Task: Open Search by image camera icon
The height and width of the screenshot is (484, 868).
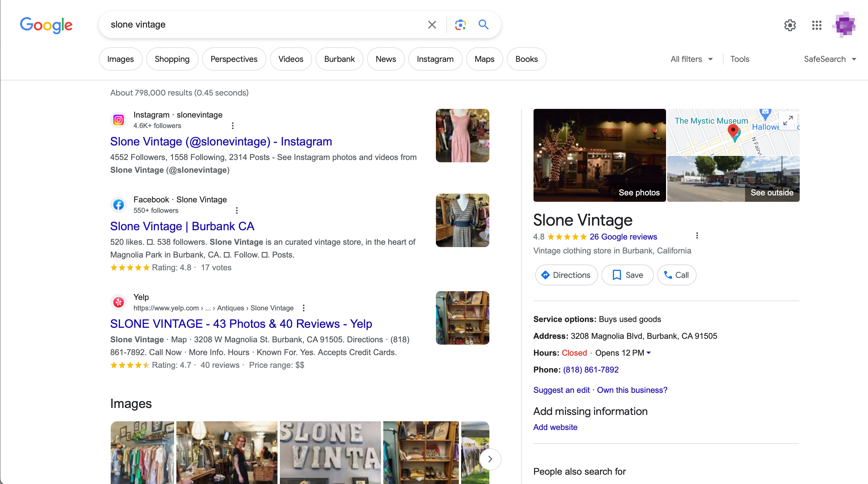Action: [460, 25]
